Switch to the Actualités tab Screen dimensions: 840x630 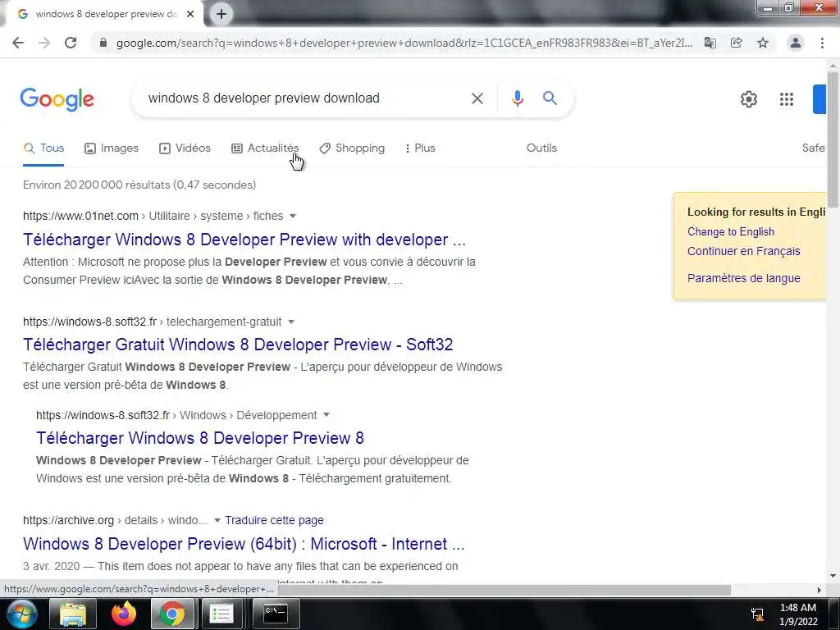coord(265,148)
